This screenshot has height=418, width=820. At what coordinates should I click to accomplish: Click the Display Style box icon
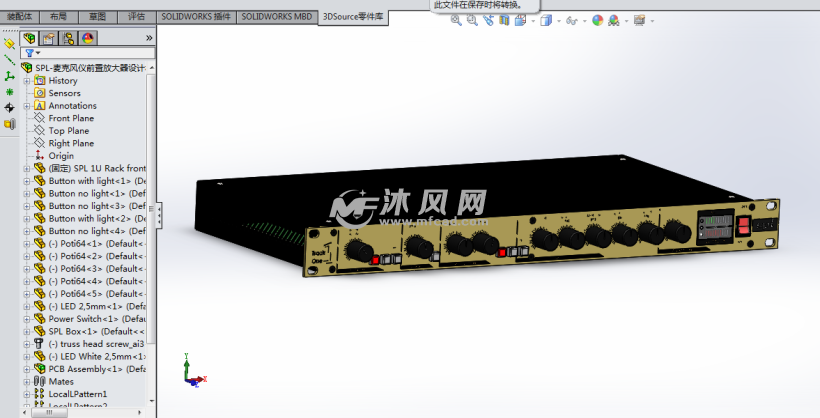pyautogui.click(x=546, y=20)
